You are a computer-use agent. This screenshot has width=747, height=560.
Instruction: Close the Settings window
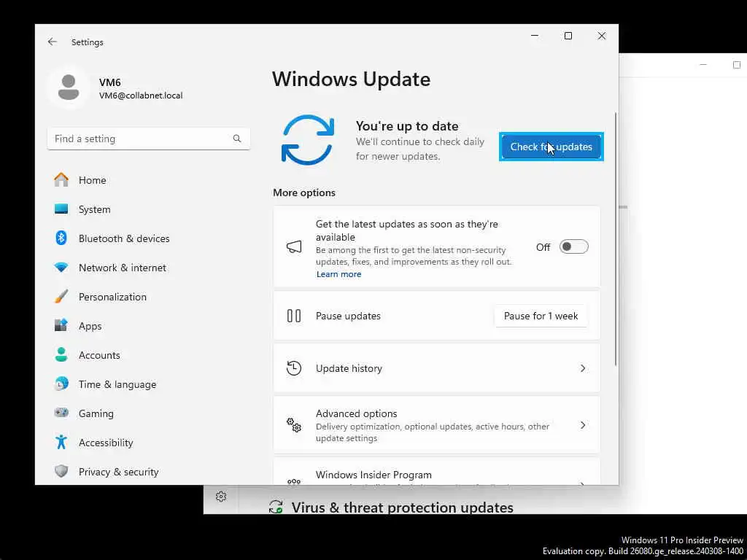[x=602, y=36]
